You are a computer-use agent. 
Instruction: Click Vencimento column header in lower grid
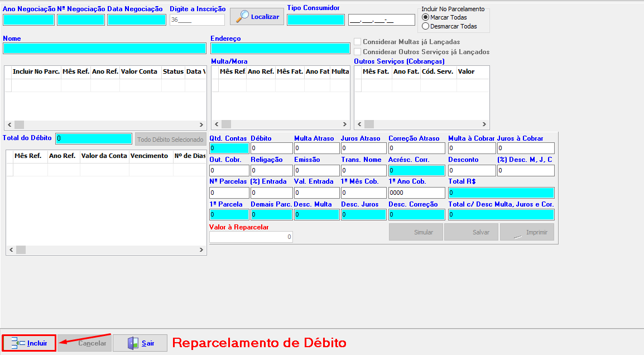[149, 156]
